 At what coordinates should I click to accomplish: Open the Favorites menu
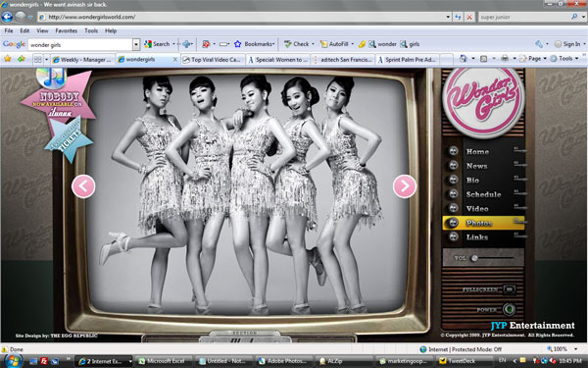67,30
